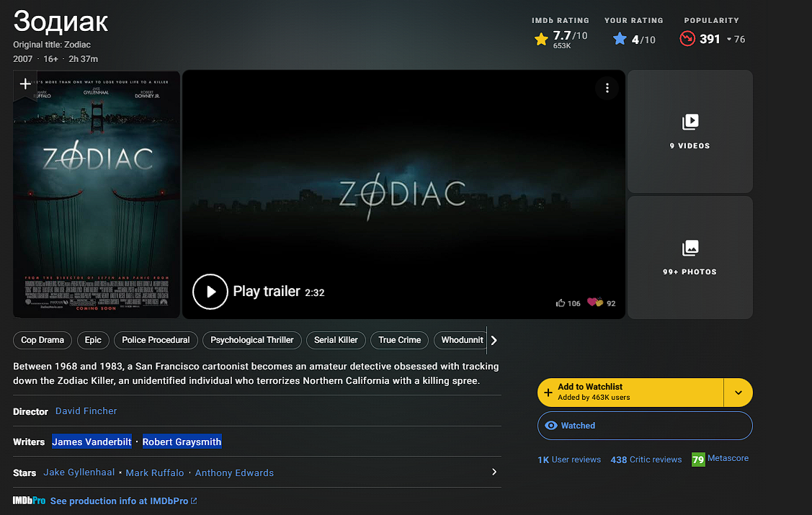
Task: Open writer James Vanderbilt's page
Action: 92,442
